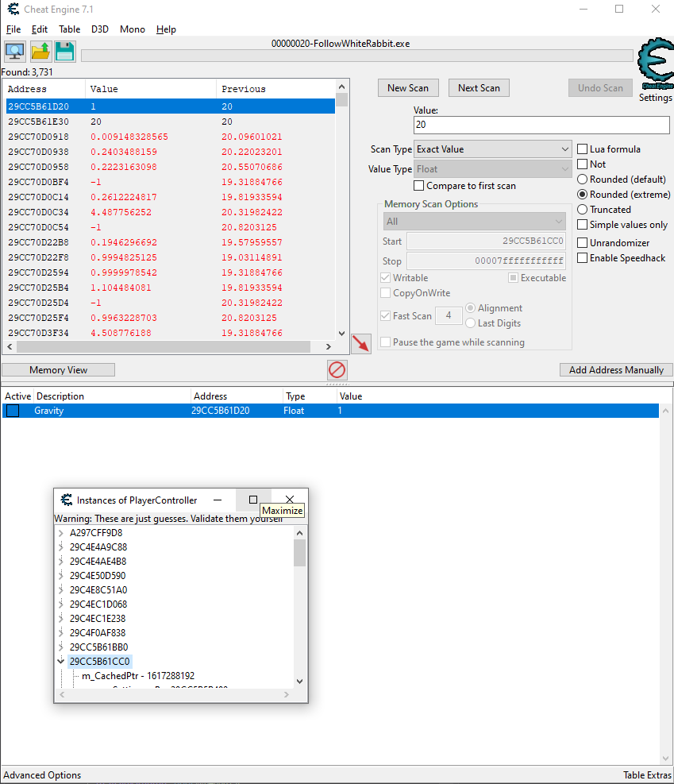
Task: Select tree item m_CachedPtr - 1617288192
Action: [x=138, y=676]
